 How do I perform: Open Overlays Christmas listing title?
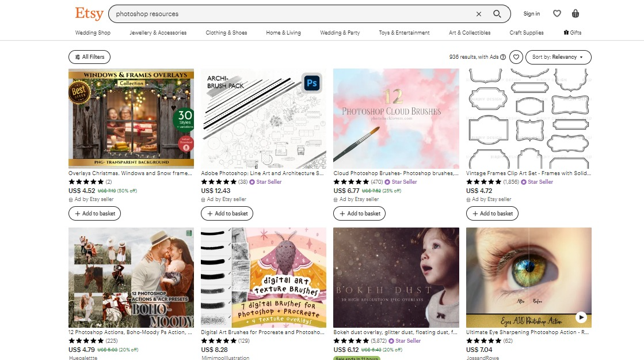coord(130,173)
